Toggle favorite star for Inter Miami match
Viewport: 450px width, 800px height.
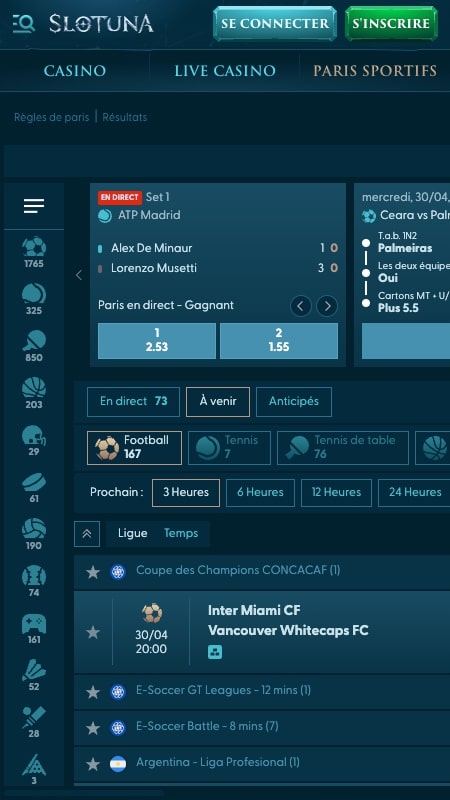pyautogui.click(x=93, y=633)
